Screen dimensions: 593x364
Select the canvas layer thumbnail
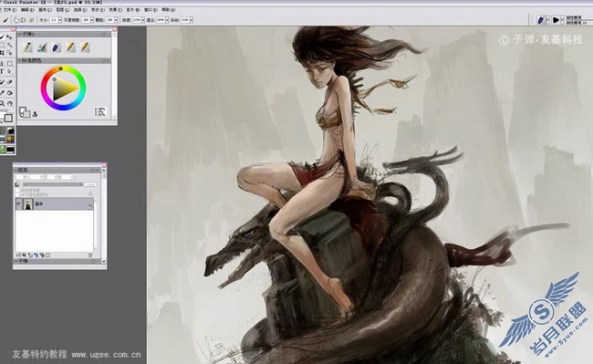pyautogui.click(x=28, y=203)
